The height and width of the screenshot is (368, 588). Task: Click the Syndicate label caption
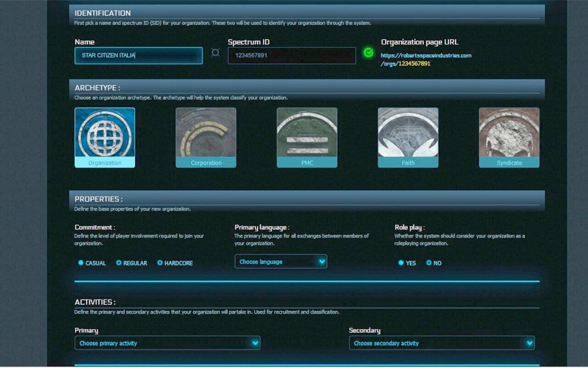point(509,163)
